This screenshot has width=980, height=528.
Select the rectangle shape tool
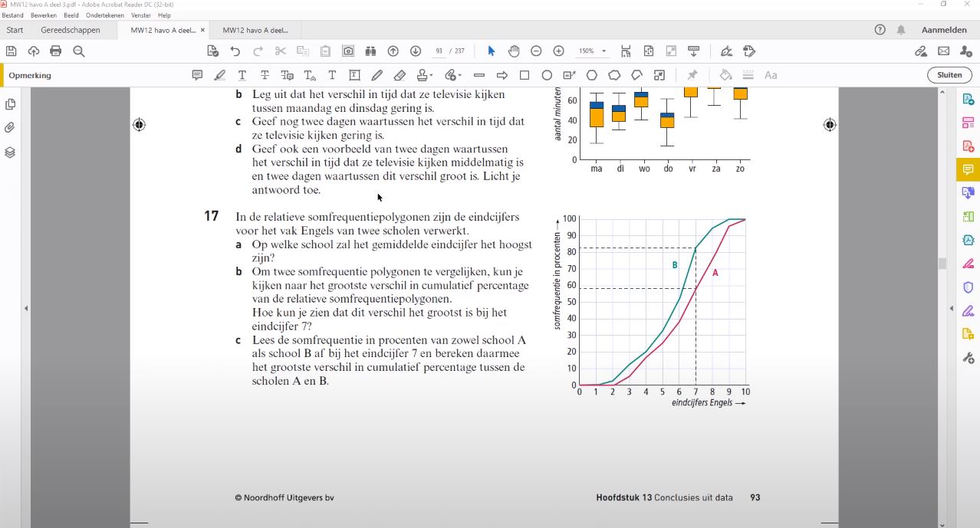[525, 75]
